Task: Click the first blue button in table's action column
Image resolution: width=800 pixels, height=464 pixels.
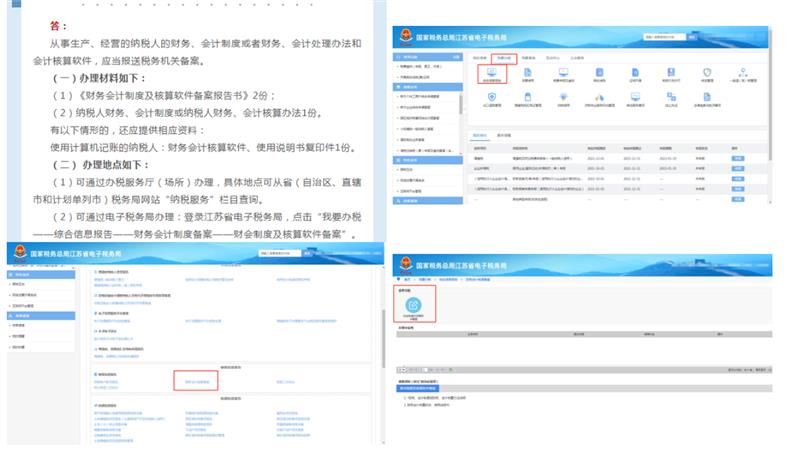Action: [x=737, y=157]
